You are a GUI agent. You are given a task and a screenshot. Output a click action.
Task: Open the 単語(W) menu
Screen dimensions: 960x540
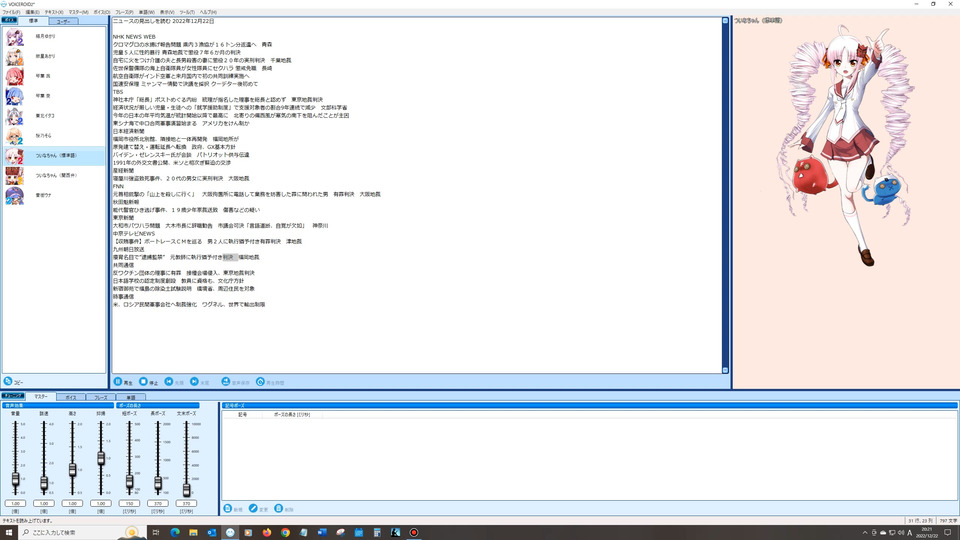point(147,12)
